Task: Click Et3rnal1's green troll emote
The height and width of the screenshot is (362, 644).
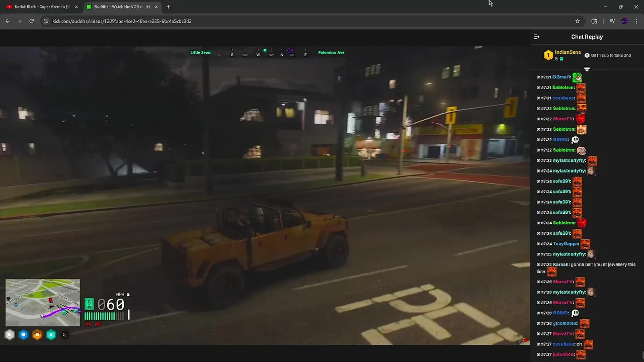Action: pyautogui.click(x=577, y=77)
